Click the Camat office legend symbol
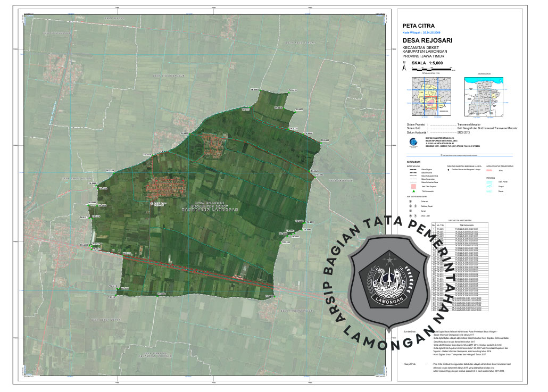548x392 pixels. coord(410,211)
